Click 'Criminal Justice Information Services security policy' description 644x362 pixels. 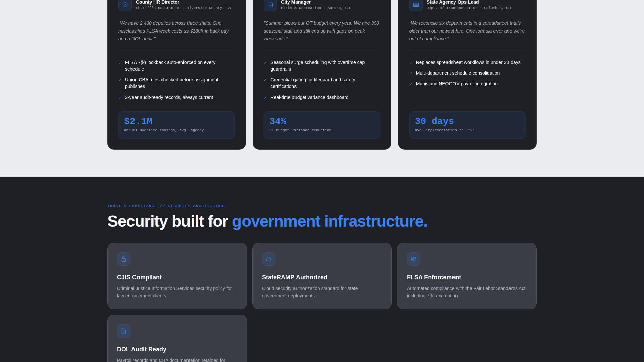click(174, 292)
